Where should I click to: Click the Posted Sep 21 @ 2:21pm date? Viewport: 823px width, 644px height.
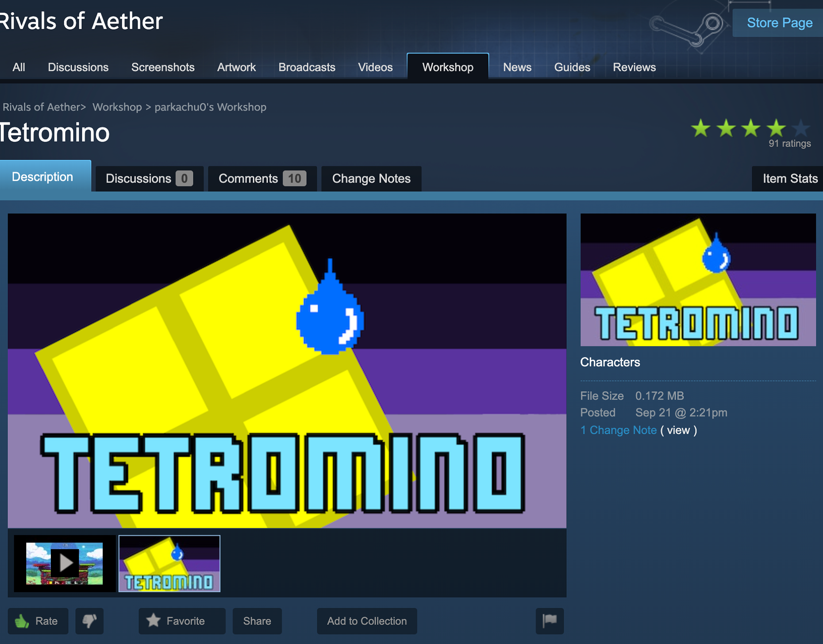click(681, 413)
